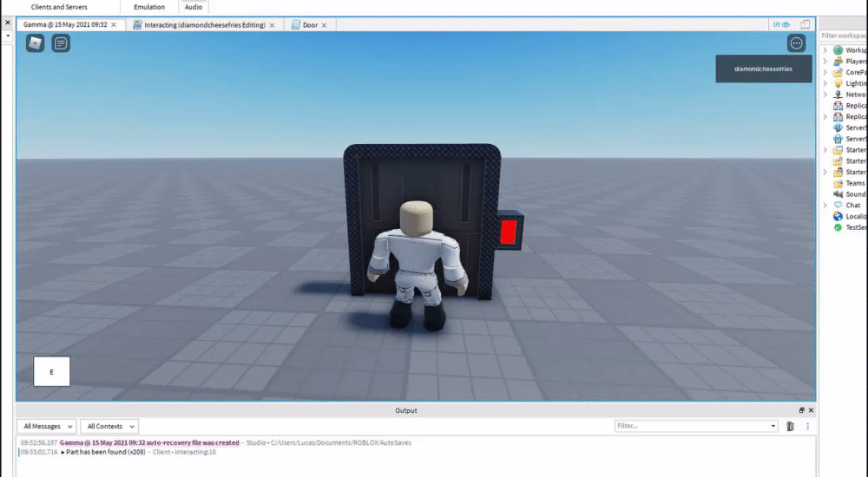The width and height of the screenshot is (868, 477).
Task: Click the Interacting tab's script icon
Action: [x=137, y=25]
